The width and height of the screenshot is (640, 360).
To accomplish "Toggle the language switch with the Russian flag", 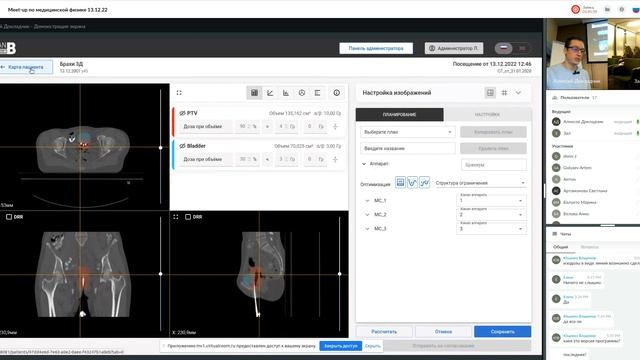I will (x=513, y=48).
